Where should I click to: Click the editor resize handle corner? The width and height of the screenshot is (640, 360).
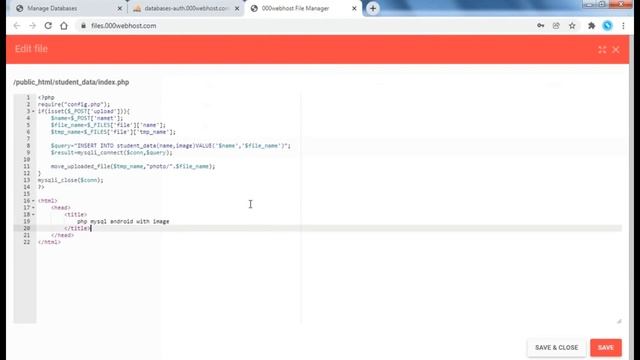619,321
